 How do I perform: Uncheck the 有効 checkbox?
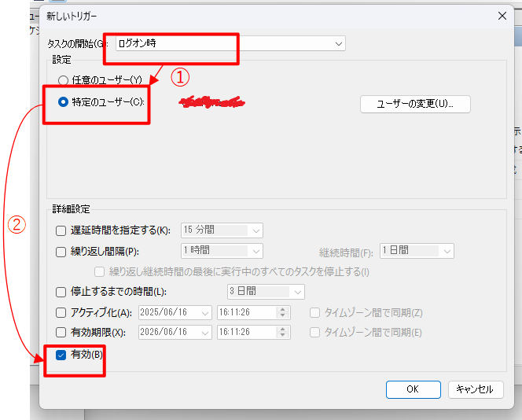pyautogui.click(x=61, y=355)
